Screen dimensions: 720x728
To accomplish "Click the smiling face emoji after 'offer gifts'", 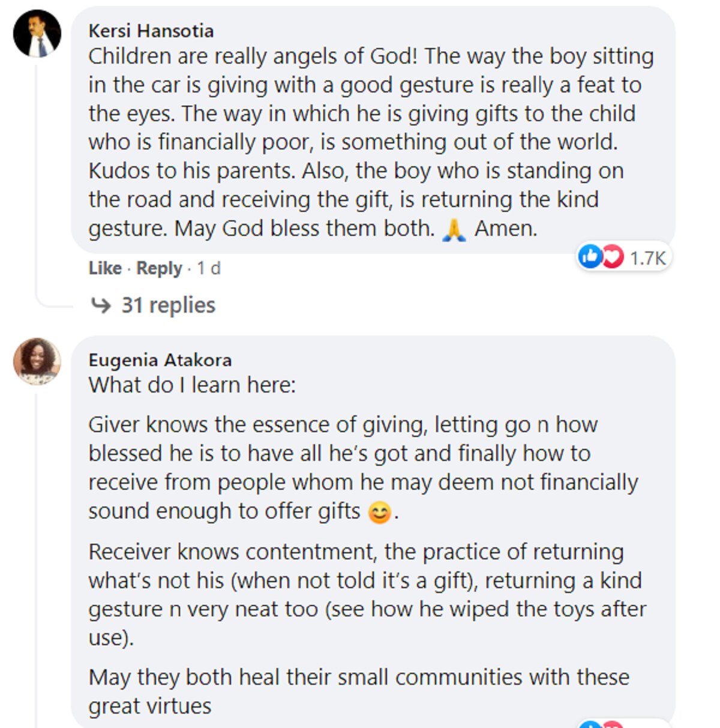I will coord(379,513).
